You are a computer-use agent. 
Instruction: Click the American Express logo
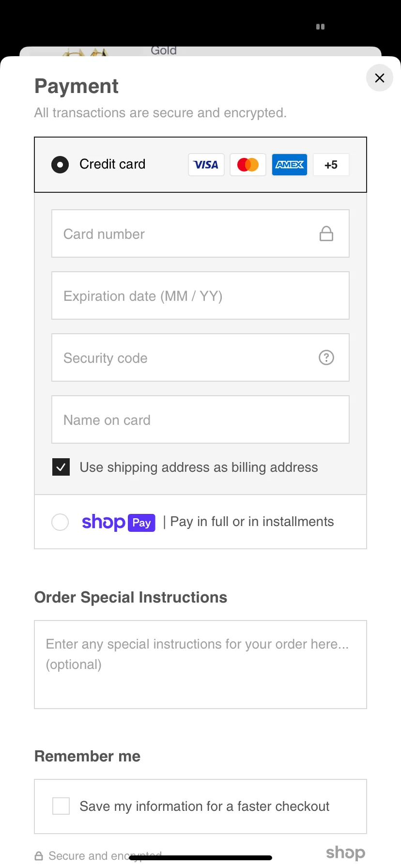point(290,165)
